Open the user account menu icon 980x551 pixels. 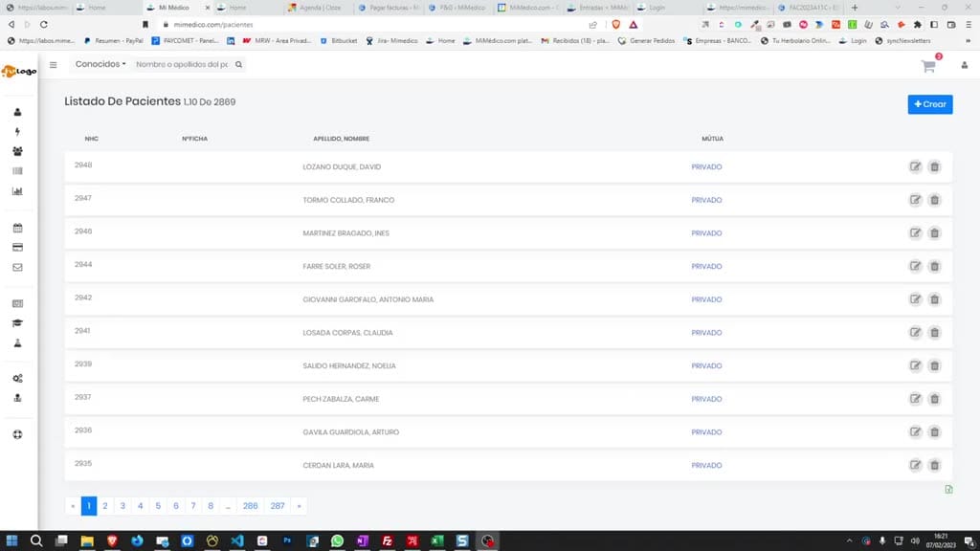[x=965, y=65]
